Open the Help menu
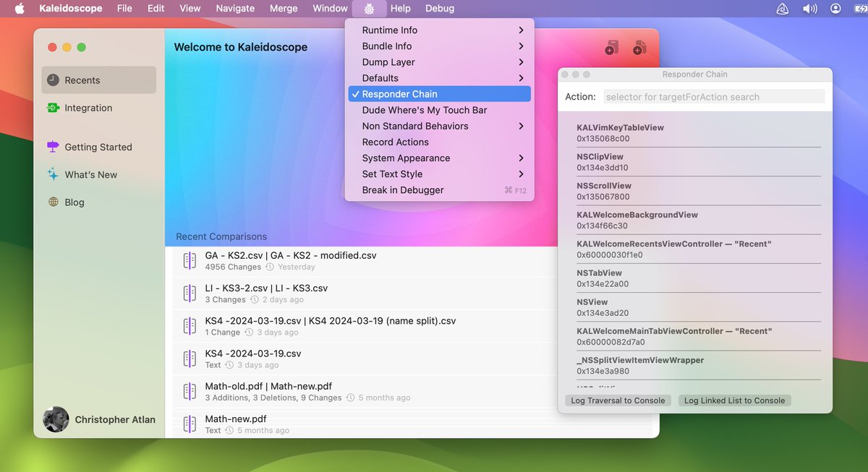The width and height of the screenshot is (868, 472). (400, 9)
